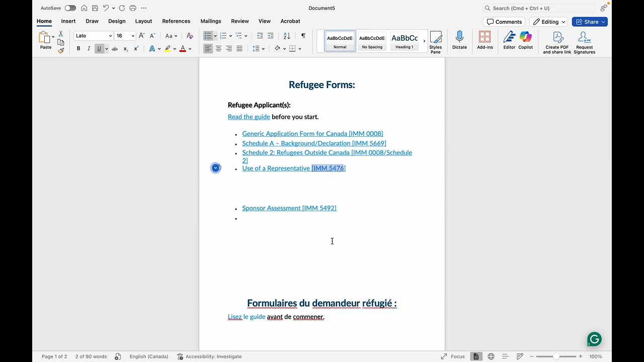Increase font size with larger A
644x362 pixels.
click(142, 36)
